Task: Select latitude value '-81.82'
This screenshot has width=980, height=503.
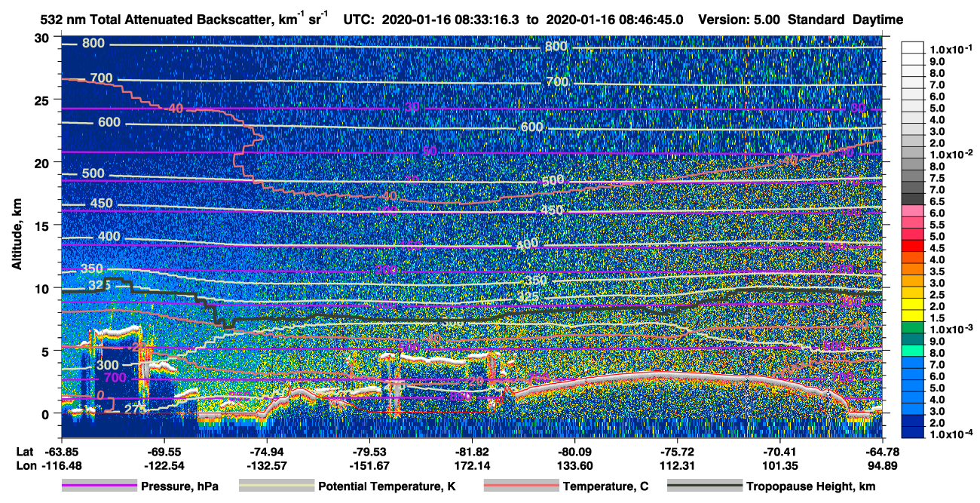Action: tap(472, 451)
